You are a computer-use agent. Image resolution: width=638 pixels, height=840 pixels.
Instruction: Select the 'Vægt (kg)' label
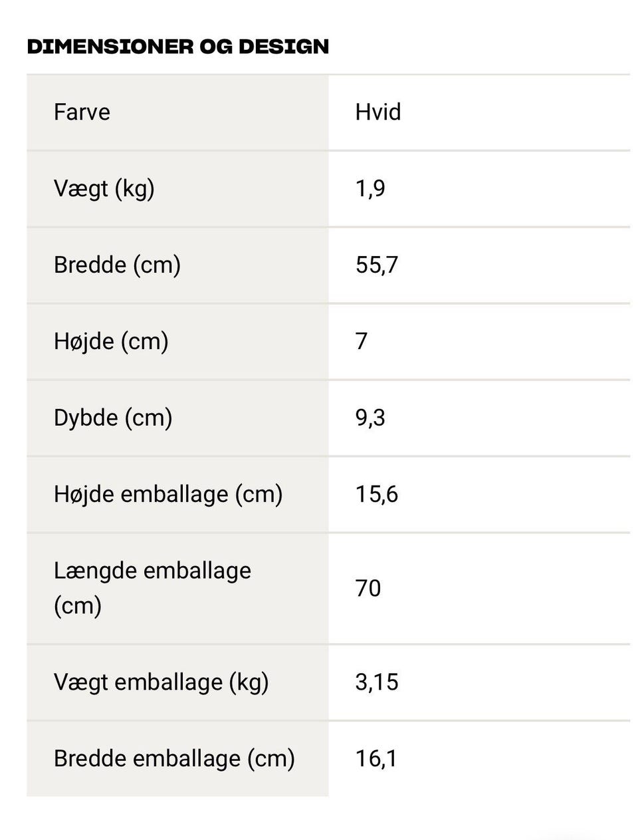coord(104,188)
